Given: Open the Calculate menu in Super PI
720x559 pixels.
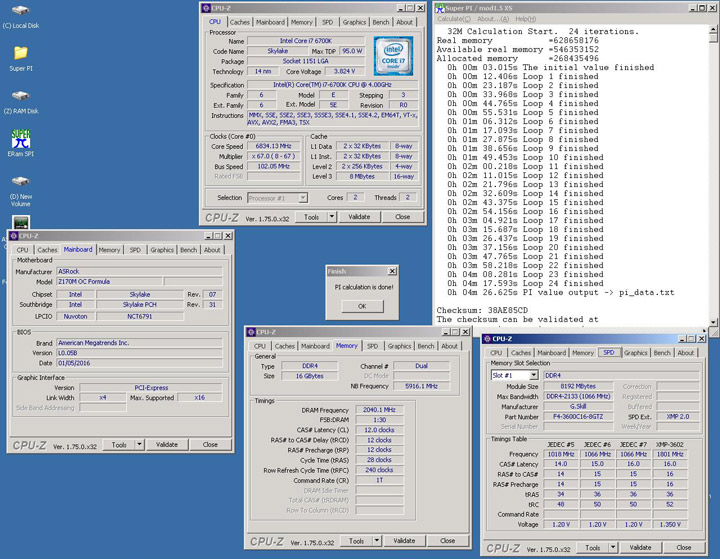Looking at the screenshot, I should [454, 19].
